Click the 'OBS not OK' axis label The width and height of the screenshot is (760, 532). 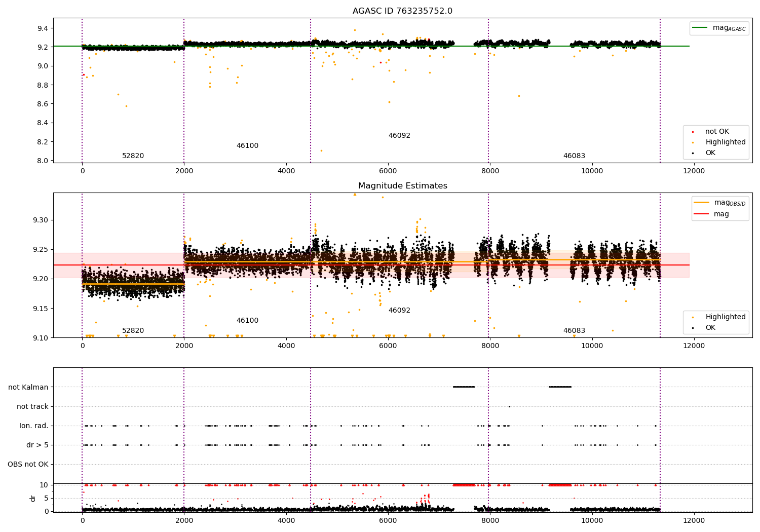pos(28,465)
